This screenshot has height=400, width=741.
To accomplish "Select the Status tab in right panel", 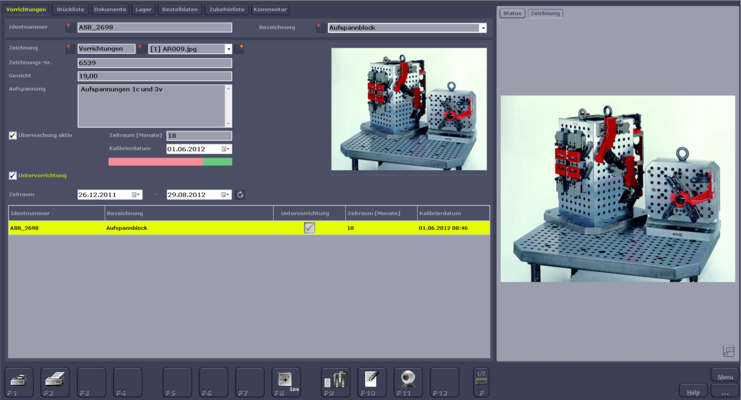I will pos(512,13).
